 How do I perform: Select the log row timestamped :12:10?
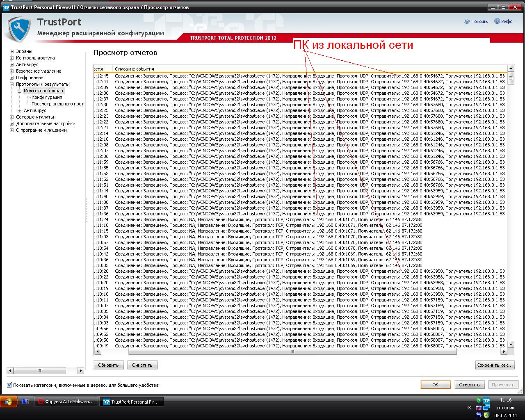click(300, 139)
